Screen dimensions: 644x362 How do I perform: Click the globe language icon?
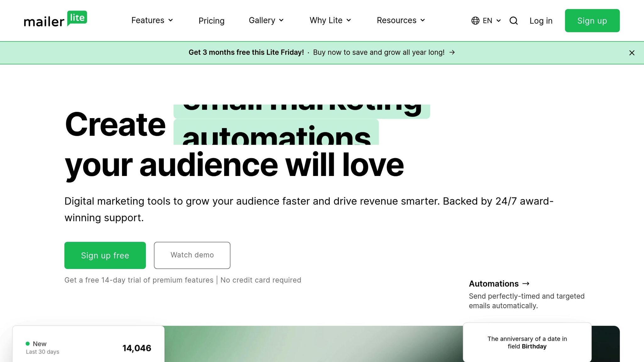pyautogui.click(x=475, y=20)
